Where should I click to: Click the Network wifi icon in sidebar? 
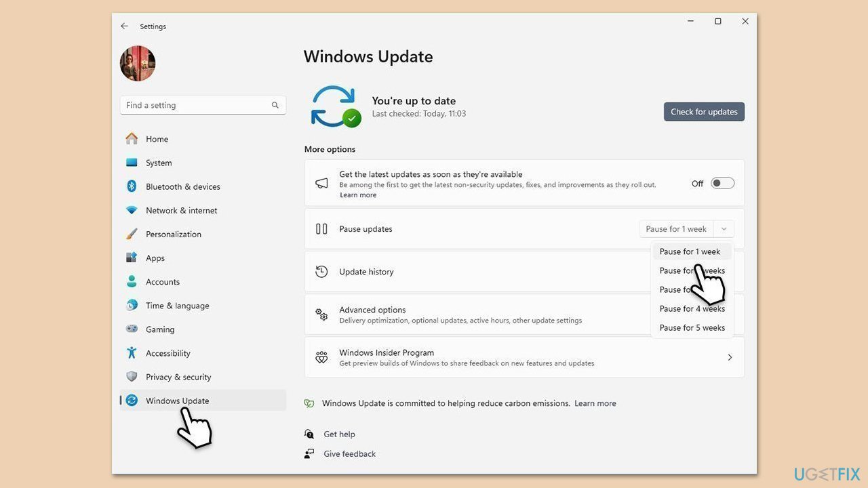point(132,210)
